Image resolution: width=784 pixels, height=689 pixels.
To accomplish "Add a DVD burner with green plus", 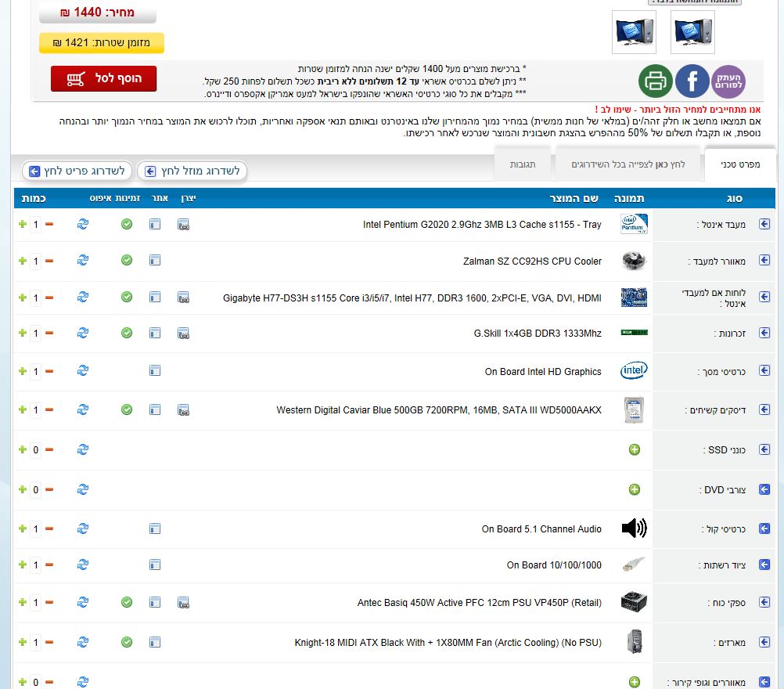I will click(635, 489).
